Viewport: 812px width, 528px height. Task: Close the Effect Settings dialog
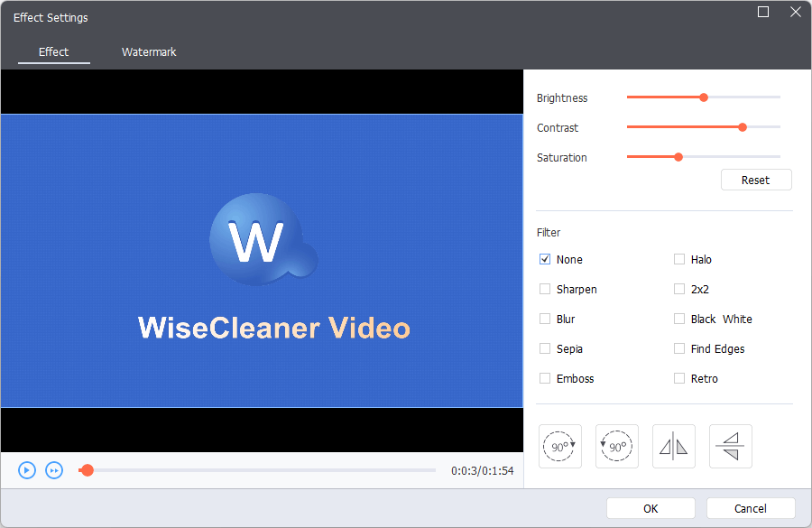tap(795, 13)
